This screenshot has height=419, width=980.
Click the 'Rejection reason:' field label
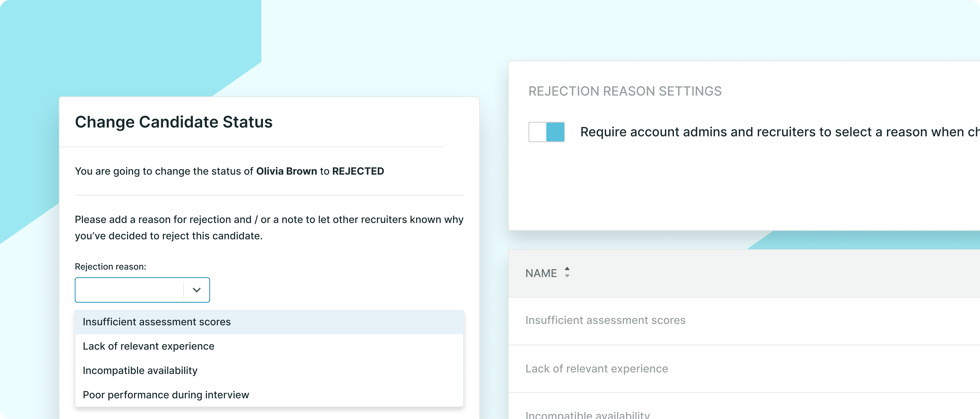click(110, 267)
